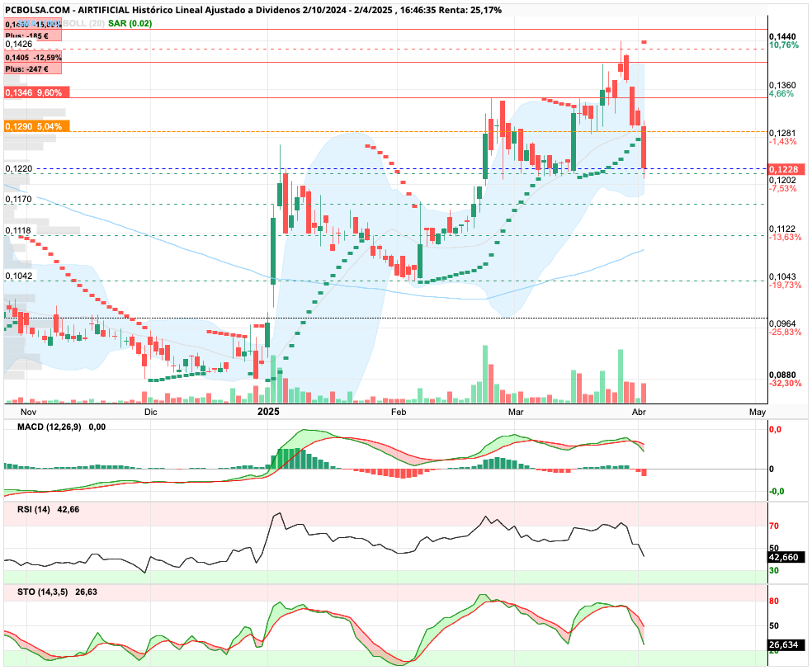Click the 0,0964 price axis value
Viewport: 812px width, 670px height.
(x=782, y=323)
